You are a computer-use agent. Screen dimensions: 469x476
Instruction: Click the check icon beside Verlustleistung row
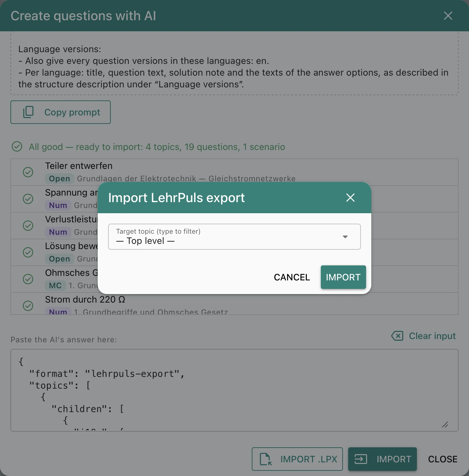[x=28, y=226]
